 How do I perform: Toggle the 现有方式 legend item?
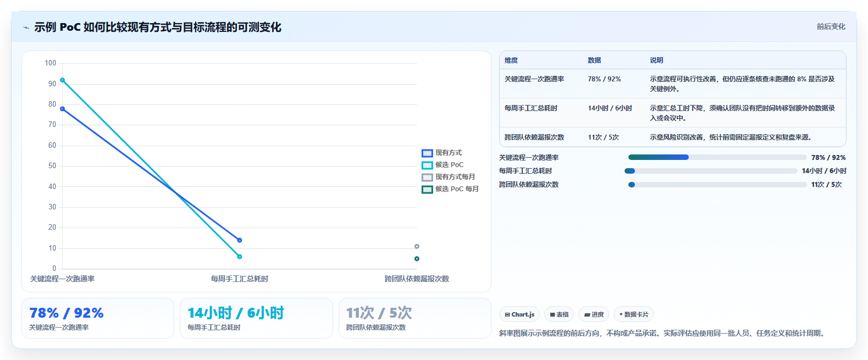pyautogui.click(x=442, y=153)
